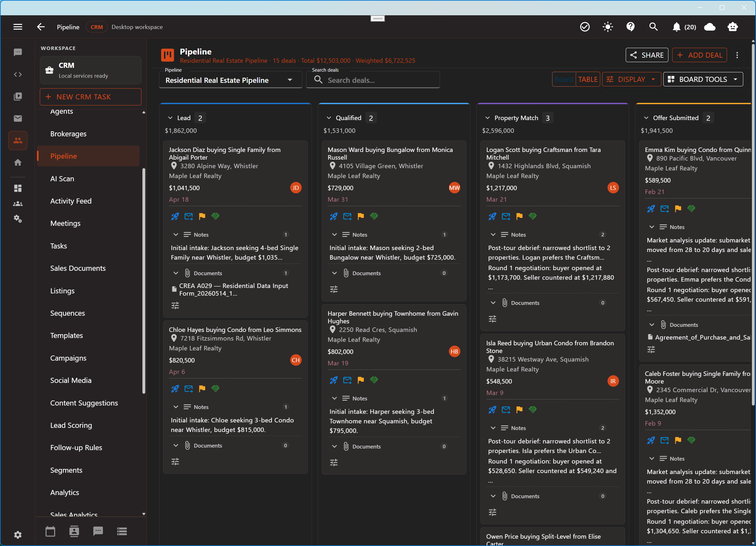
Task: Open the settings gear at bottom left
Action: point(18,535)
